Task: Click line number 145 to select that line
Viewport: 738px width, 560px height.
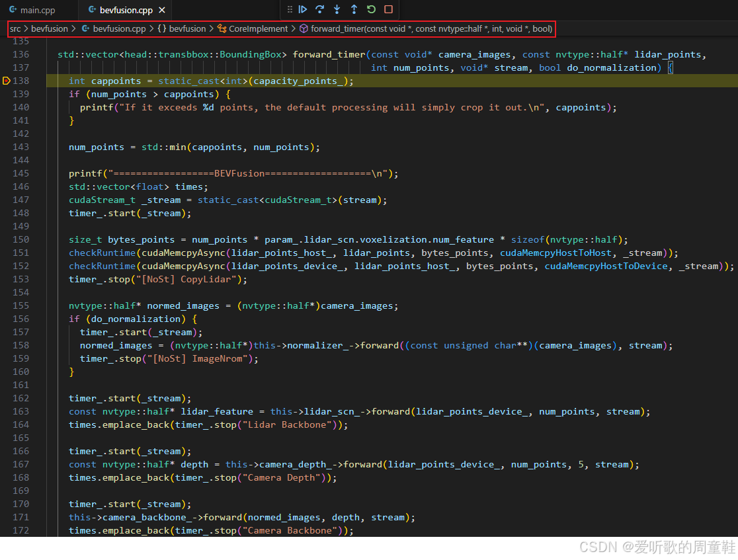Action: click(22, 173)
